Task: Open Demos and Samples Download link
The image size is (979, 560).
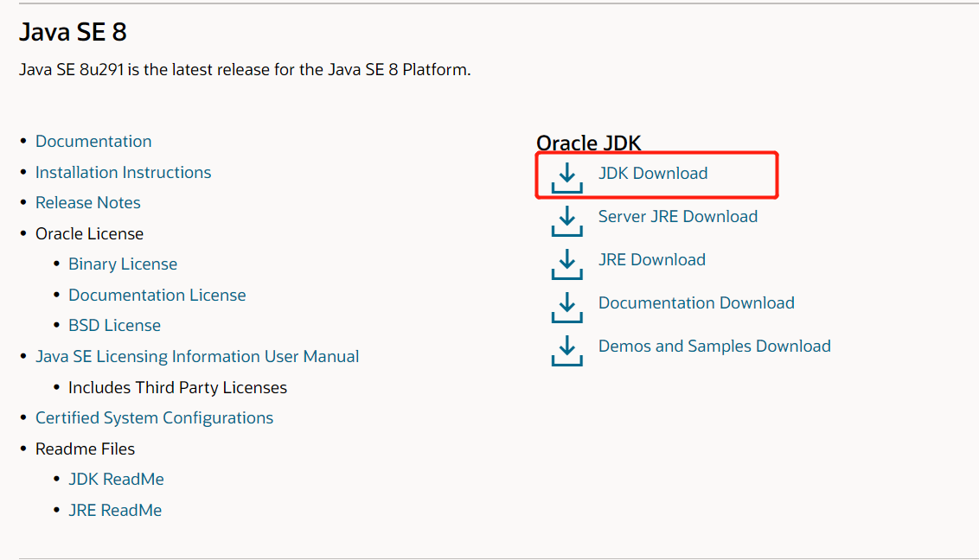Action: click(713, 346)
